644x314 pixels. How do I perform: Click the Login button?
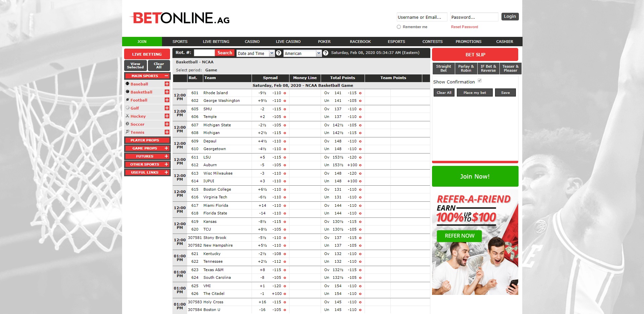pyautogui.click(x=510, y=16)
